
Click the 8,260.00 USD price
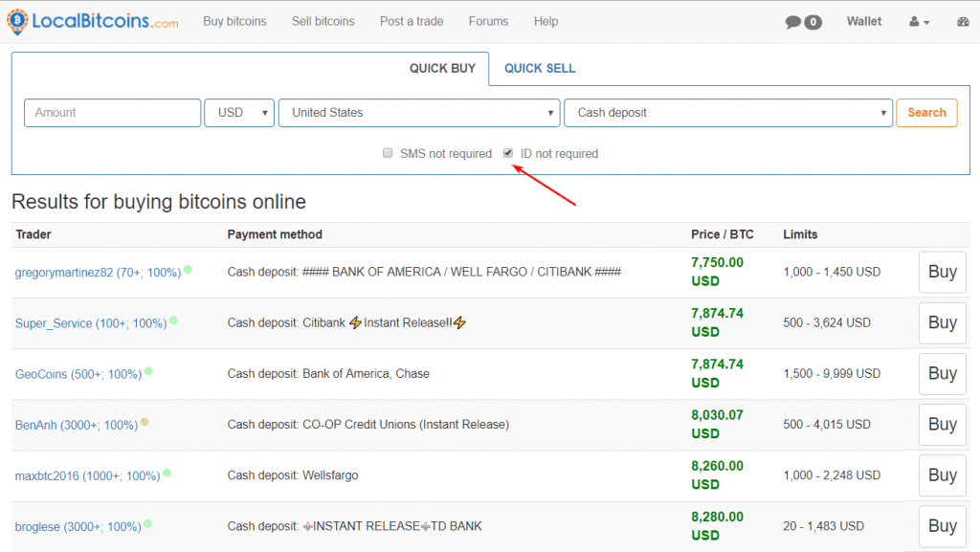tap(718, 475)
